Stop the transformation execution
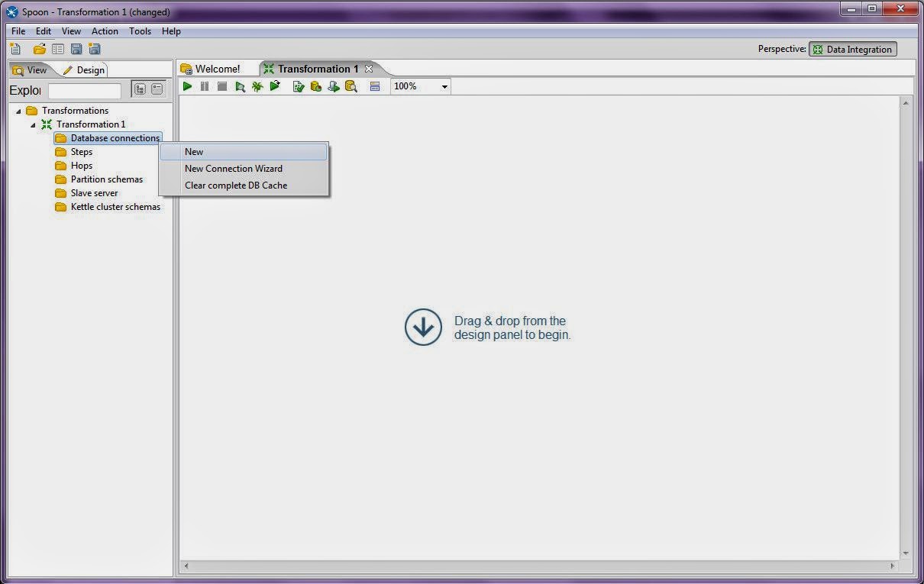Image resolution: width=924 pixels, height=584 pixels. click(x=221, y=86)
